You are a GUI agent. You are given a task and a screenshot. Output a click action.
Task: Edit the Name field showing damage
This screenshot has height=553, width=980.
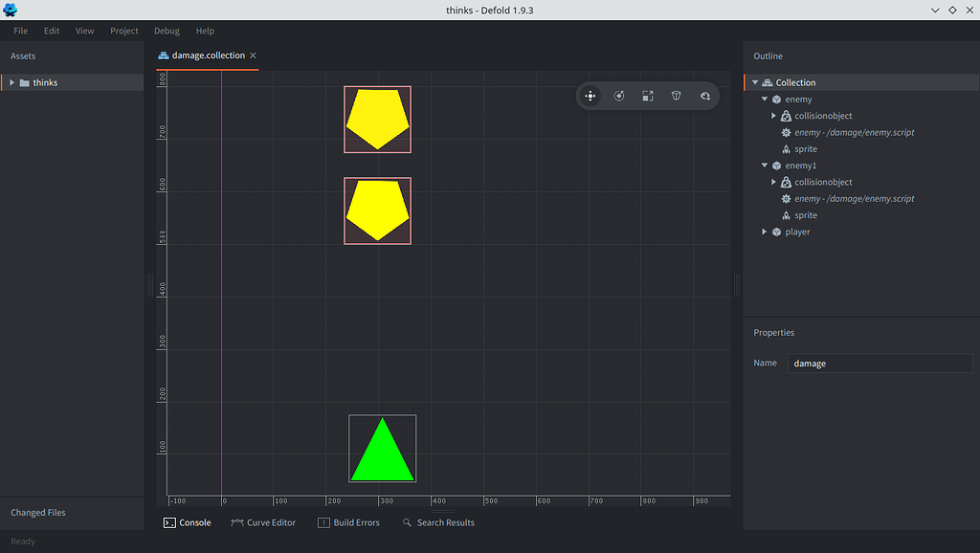click(879, 363)
